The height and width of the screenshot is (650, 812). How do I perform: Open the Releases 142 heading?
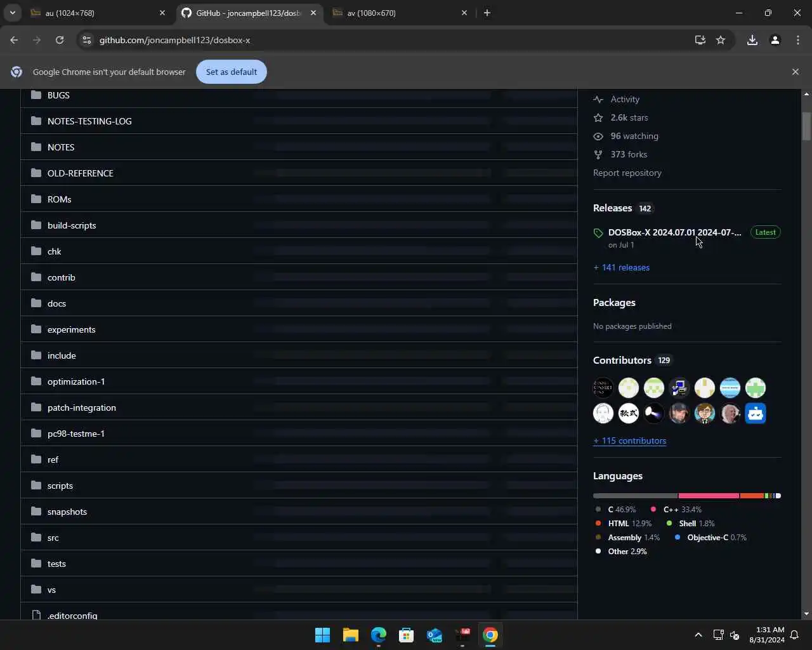pos(623,208)
